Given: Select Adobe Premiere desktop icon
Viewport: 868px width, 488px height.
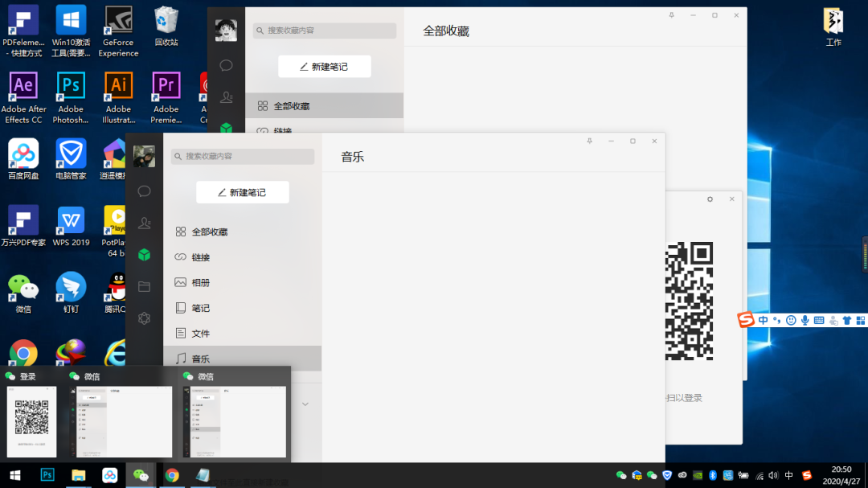Looking at the screenshot, I should [x=166, y=98].
